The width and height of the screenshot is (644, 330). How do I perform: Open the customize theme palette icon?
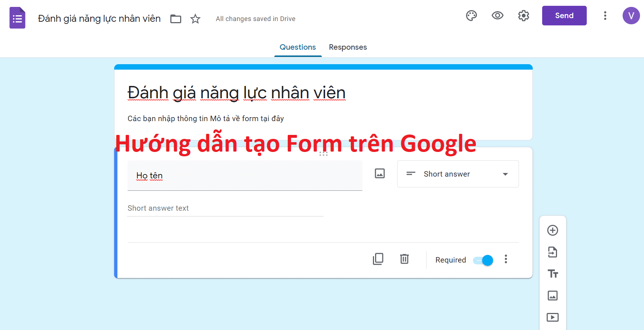click(471, 16)
